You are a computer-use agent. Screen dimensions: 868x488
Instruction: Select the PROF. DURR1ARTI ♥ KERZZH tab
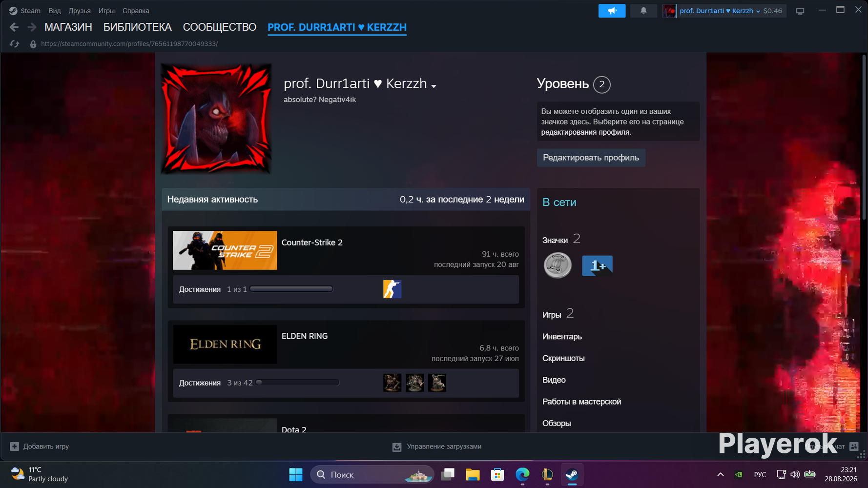pos(337,27)
